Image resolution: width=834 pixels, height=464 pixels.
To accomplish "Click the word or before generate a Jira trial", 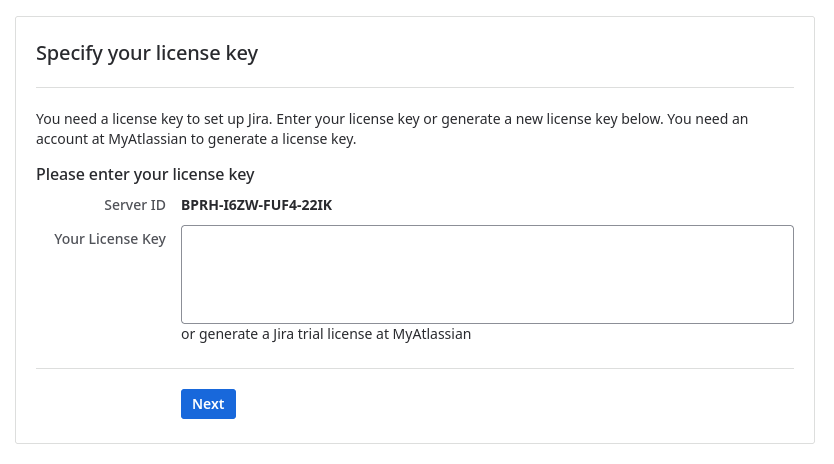I will tap(188, 334).
